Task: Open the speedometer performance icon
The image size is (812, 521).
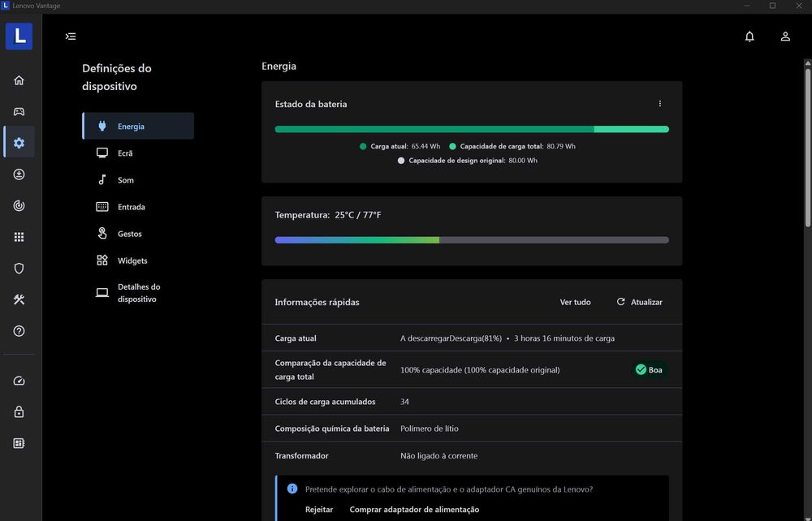Action: (x=19, y=381)
